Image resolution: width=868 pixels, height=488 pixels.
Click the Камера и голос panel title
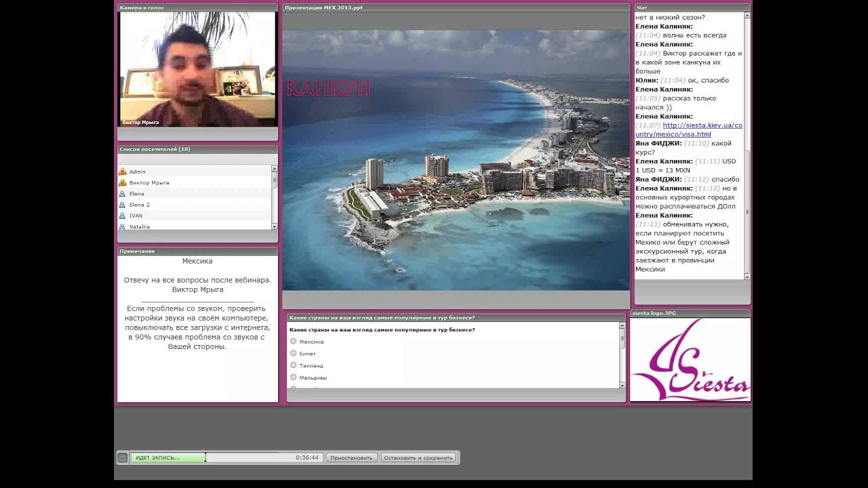coord(142,7)
